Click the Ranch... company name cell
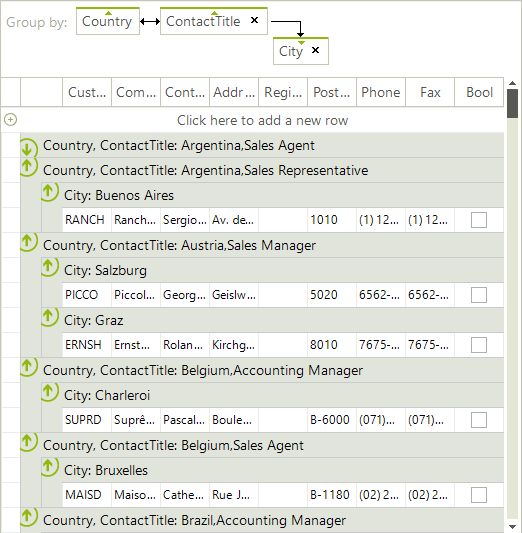Image resolution: width=522 pixels, height=533 pixels. (136, 220)
